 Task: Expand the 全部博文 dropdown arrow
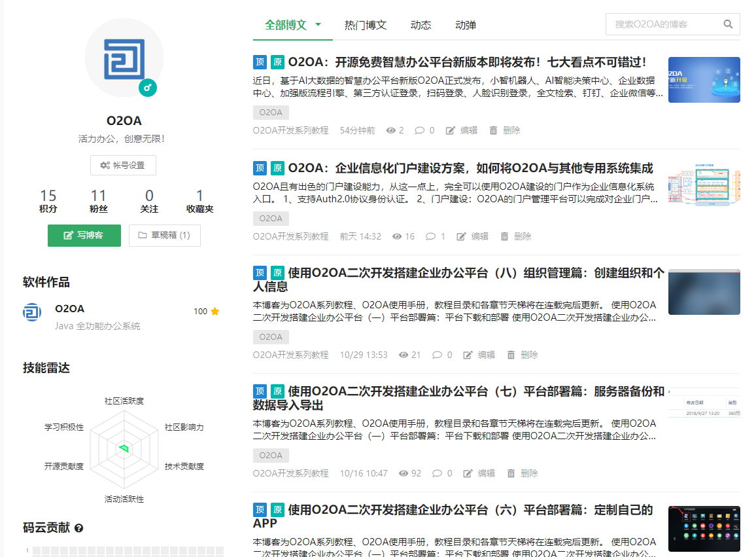(318, 24)
